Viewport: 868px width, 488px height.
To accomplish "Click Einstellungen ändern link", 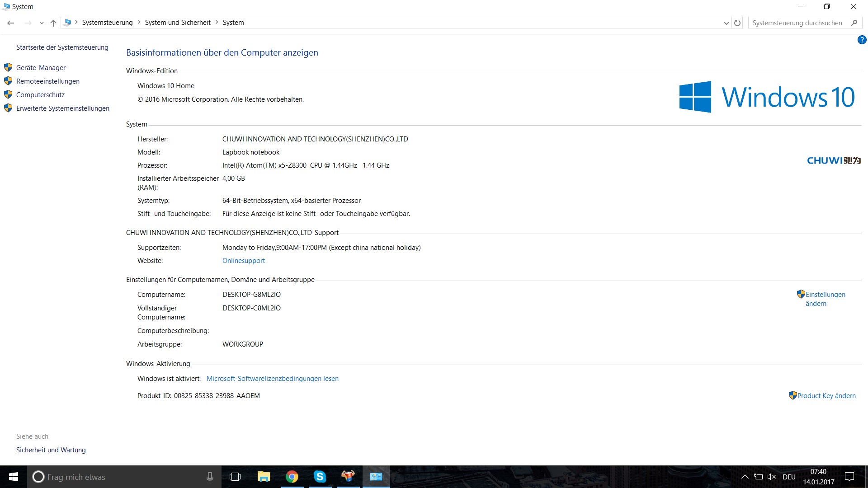I will click(825, 299).
